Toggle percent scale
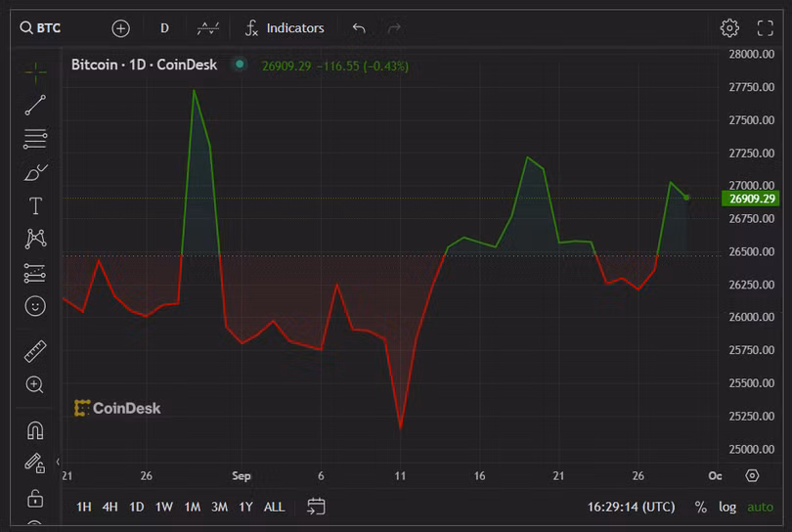Viewport: 792px width, 532px height. pyautogui.click(x=700, y=507)
